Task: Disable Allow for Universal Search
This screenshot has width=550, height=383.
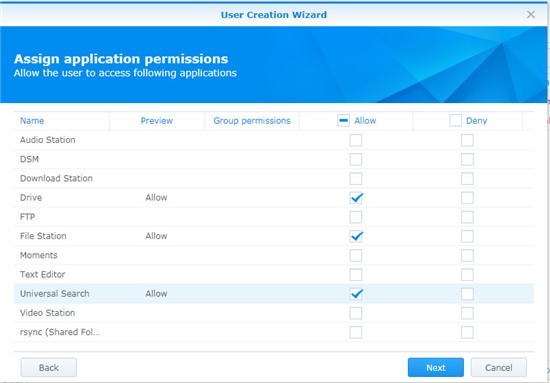Action: coord(356,294)
